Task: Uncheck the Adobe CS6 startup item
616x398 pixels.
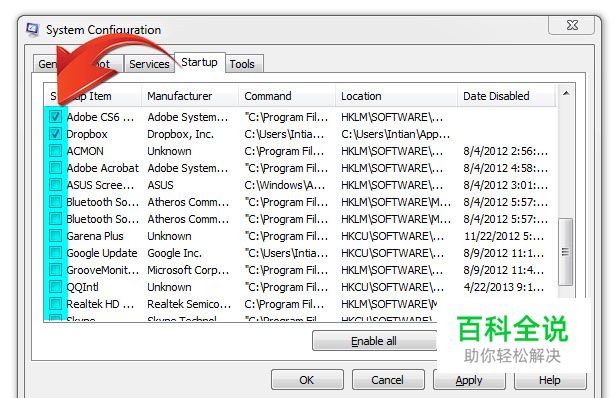Action: pos(55,117)
